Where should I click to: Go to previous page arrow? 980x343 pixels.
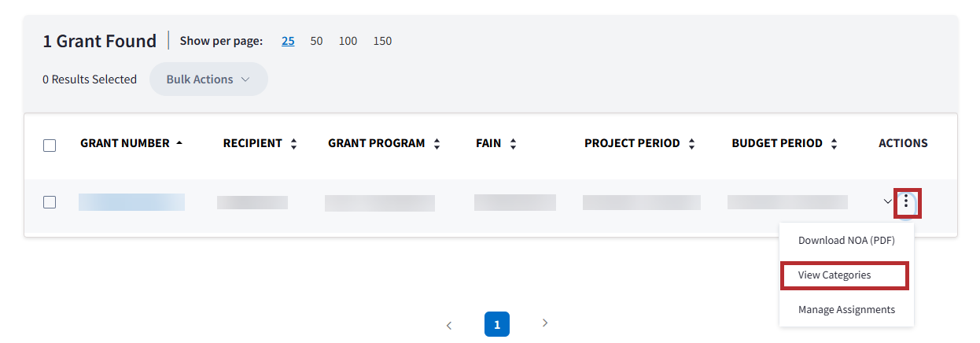[449, 324]
